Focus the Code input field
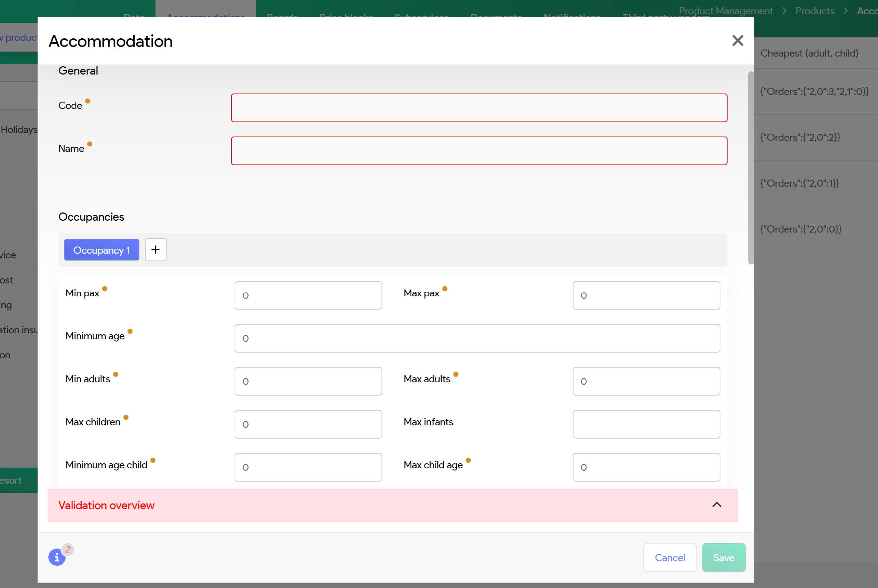 click(x=479, y=108)
